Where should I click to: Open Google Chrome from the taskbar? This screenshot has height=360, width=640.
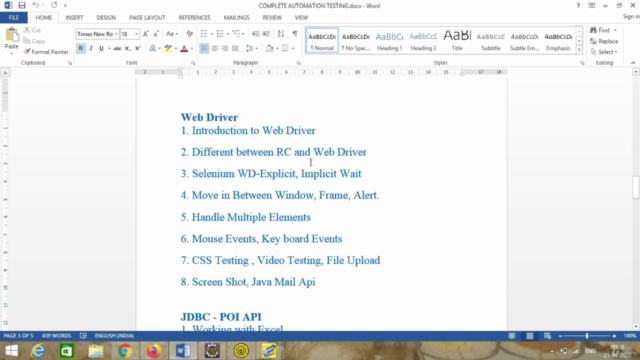125,351
